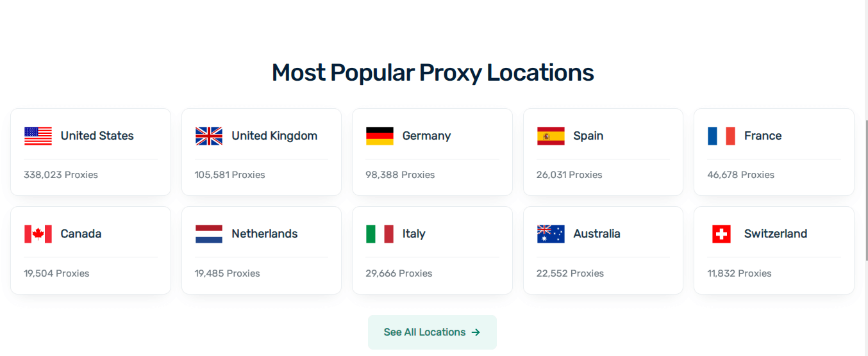The image size is (868, 356).
Task: Click the Netherlands flag icon
Action: click(x=209, y=234)
